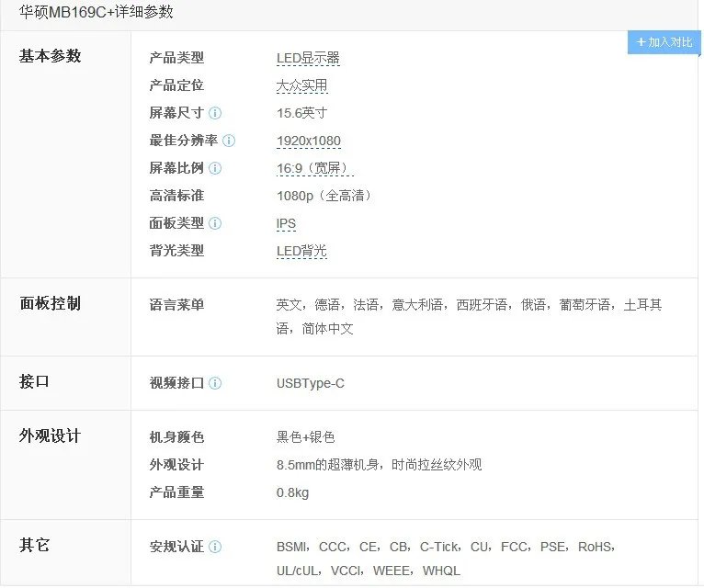Select the language list starting with 英文

coord(470,317)
